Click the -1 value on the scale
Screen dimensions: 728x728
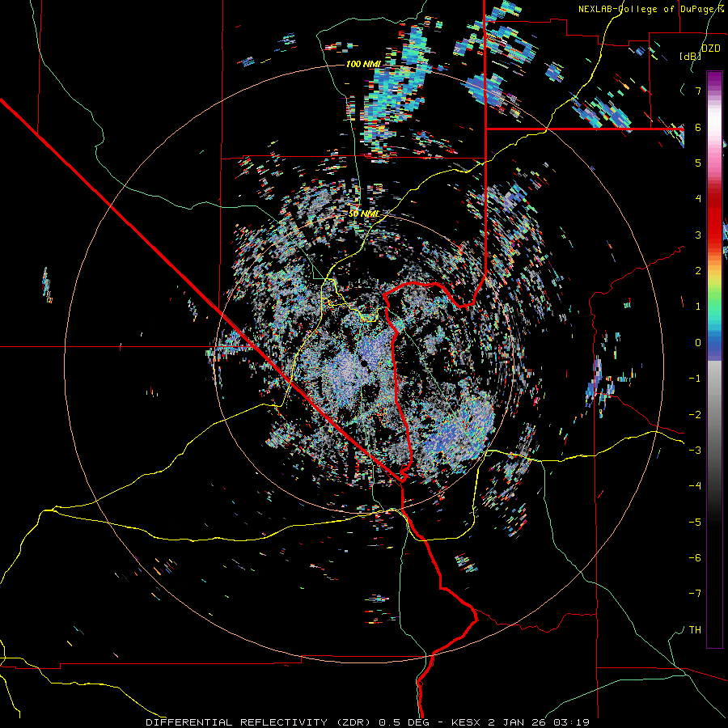coord(695,379)
